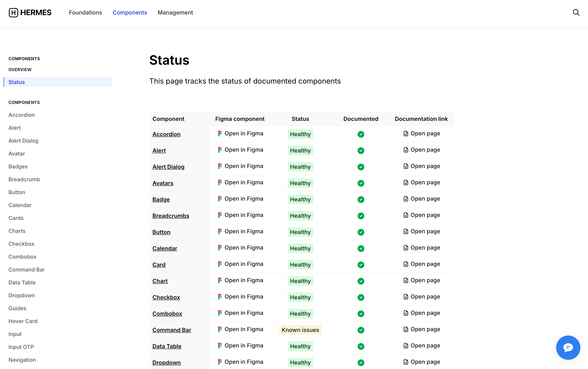Click Figma icon in Command Bar row
The width and height of the screenshot is (588, 369).
220,329
